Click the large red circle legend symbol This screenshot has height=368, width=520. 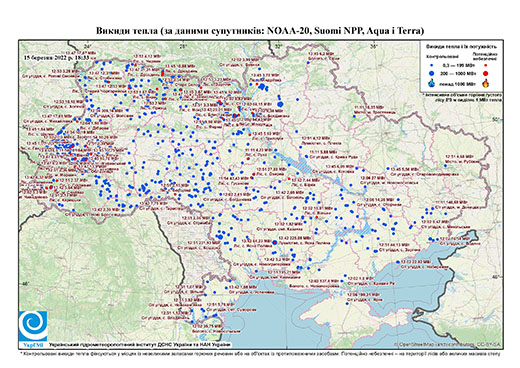[485, 73]
